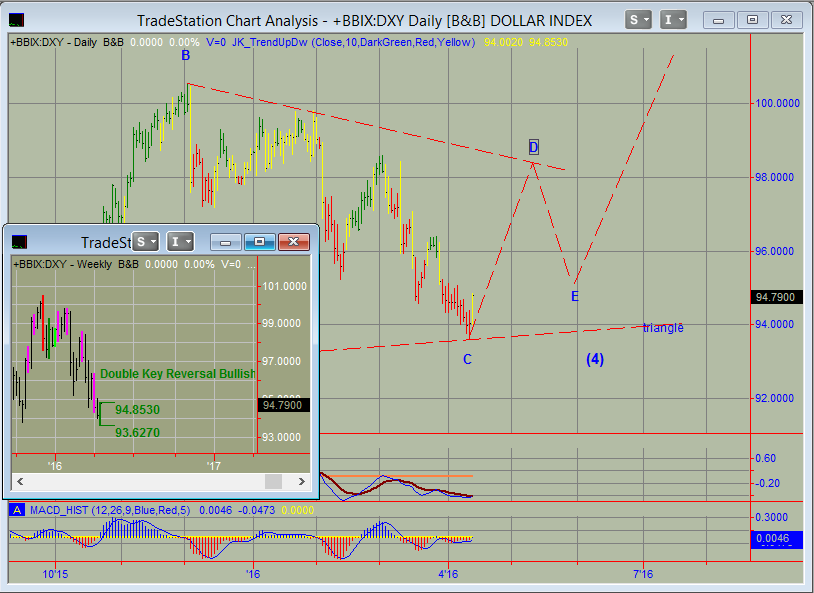This screenshot has width=814, height=593.
Task: Click 92.0000 on the Daily price axis
Action: [775, 398]
